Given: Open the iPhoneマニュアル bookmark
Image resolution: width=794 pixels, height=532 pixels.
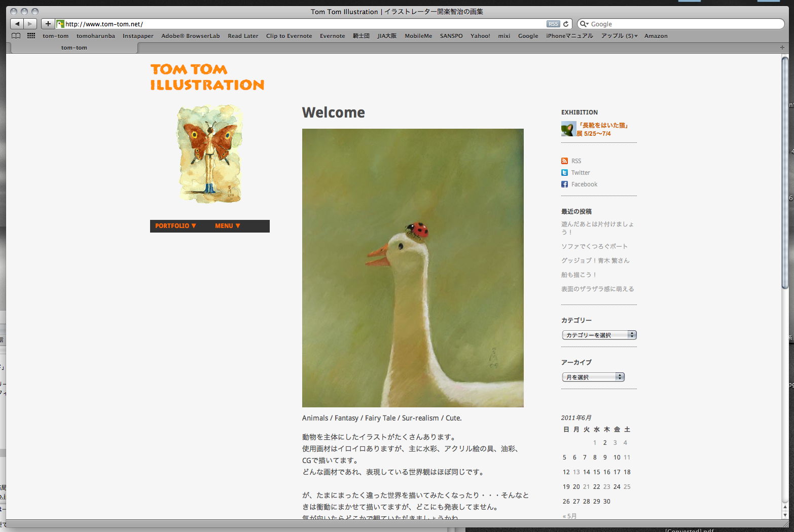Looking at the screenshot, I should coord(569,36).
